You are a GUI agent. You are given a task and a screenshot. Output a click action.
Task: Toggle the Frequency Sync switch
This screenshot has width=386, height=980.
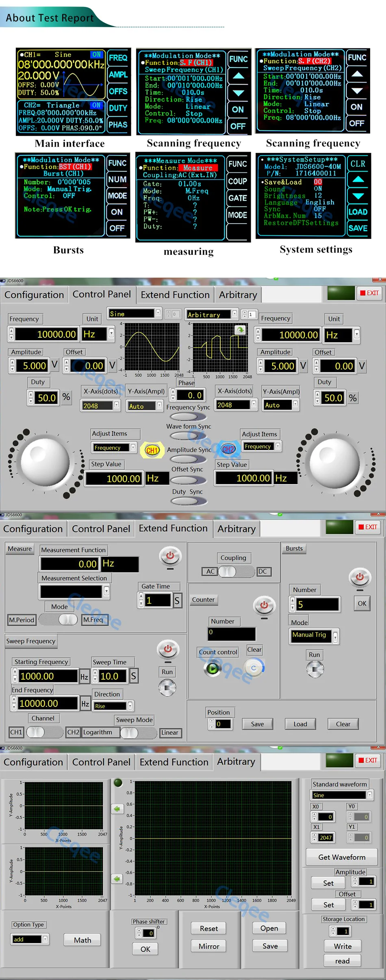tap(188, 417)
